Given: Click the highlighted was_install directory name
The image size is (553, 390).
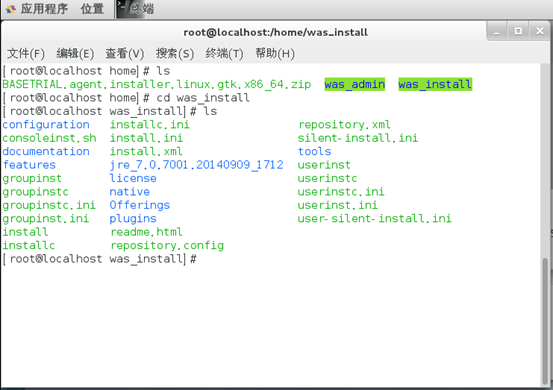Looking at the screenshot, I should pyautogui.click(x=435, y=84).
